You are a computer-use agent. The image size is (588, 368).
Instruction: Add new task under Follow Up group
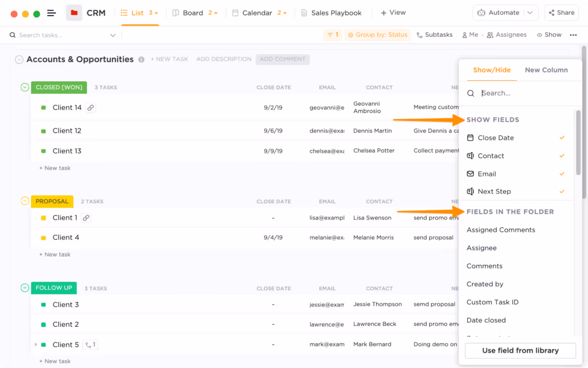click(55, 361)
